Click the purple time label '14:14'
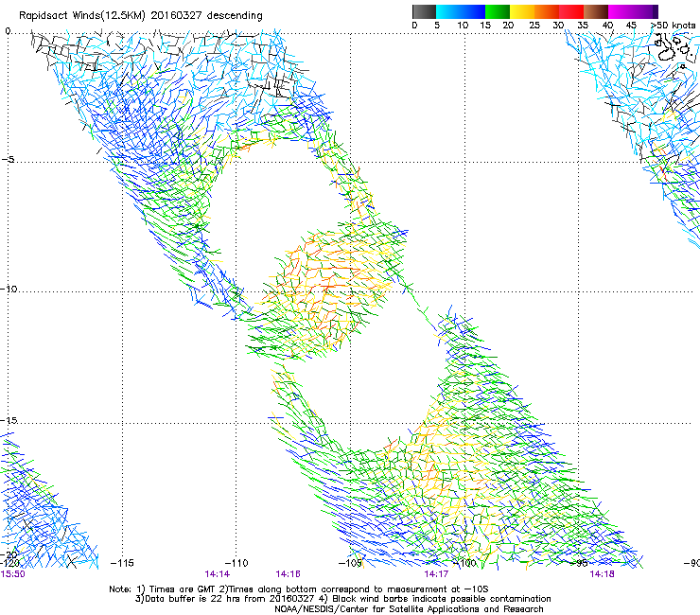This screenshot has height=615, width=700. point(218,574)
